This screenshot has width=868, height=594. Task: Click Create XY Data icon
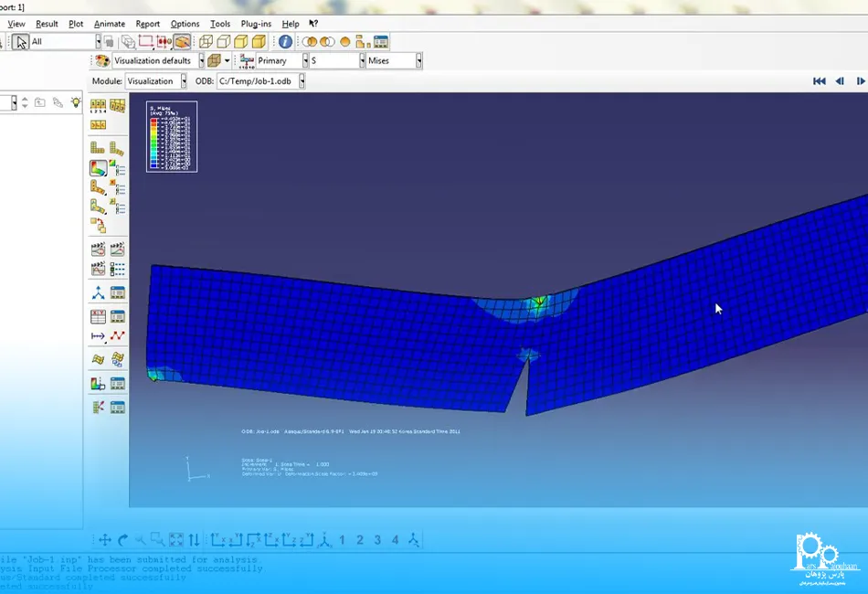(x=98, y=316)
